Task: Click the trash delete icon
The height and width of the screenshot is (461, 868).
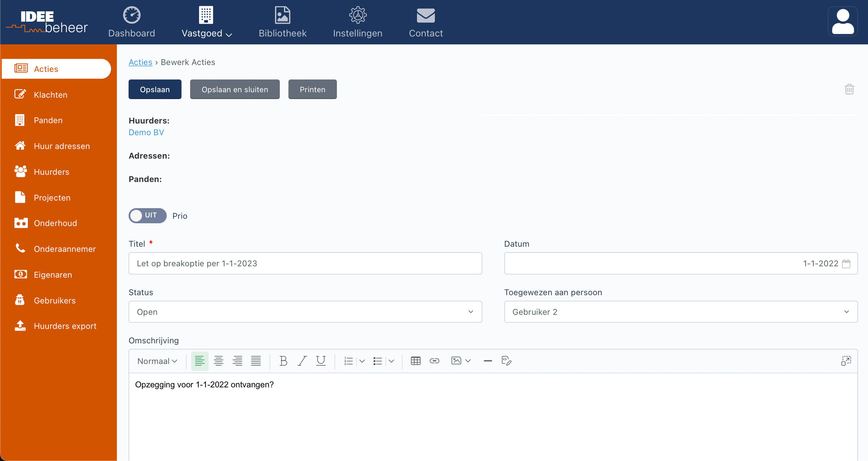Action: [x=849, y=89]
